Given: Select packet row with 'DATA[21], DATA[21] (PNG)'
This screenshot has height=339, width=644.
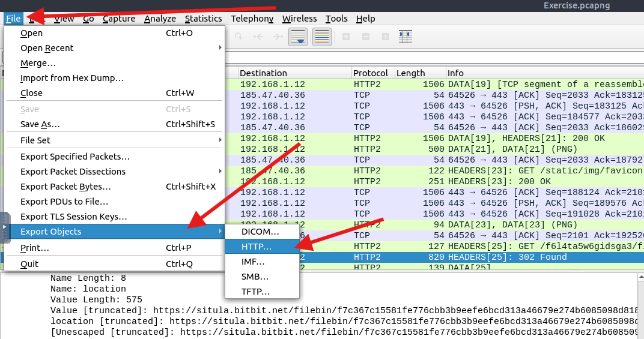Looking at the screenshot, I should click(x=434, y=149).
